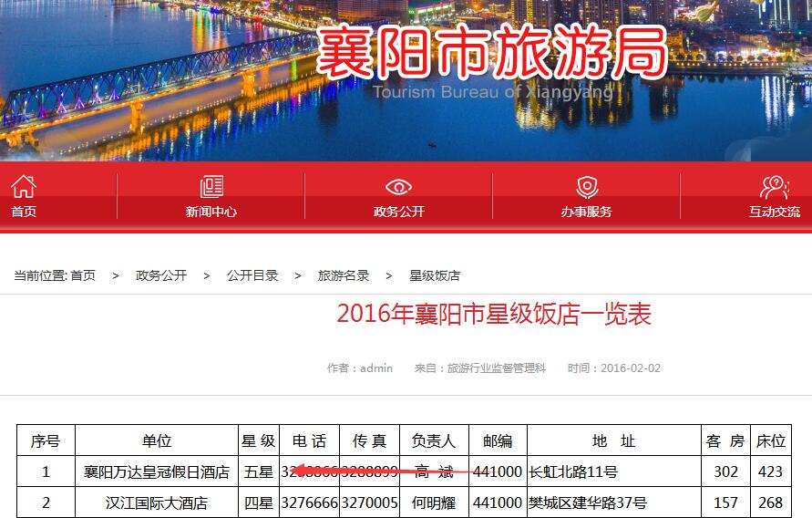Viewport: 812px width, 518px height.
Task: Open the 互动交流 navigation menu label
Action: (775, 212)
